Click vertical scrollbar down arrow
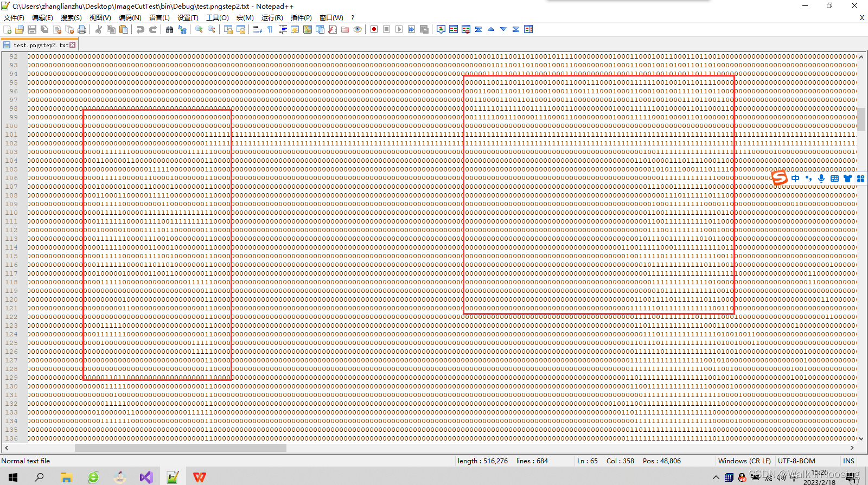868x485 pixels. point(861,438)
